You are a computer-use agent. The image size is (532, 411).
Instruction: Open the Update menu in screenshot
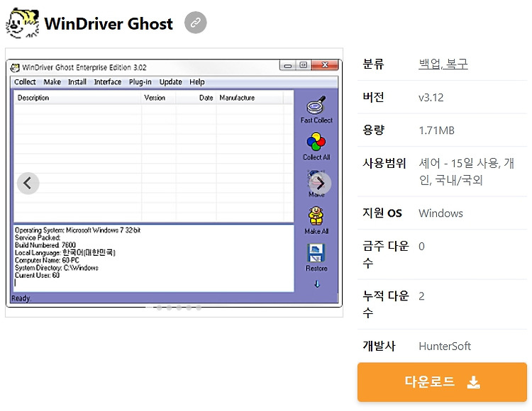click(x=171, y=82)
